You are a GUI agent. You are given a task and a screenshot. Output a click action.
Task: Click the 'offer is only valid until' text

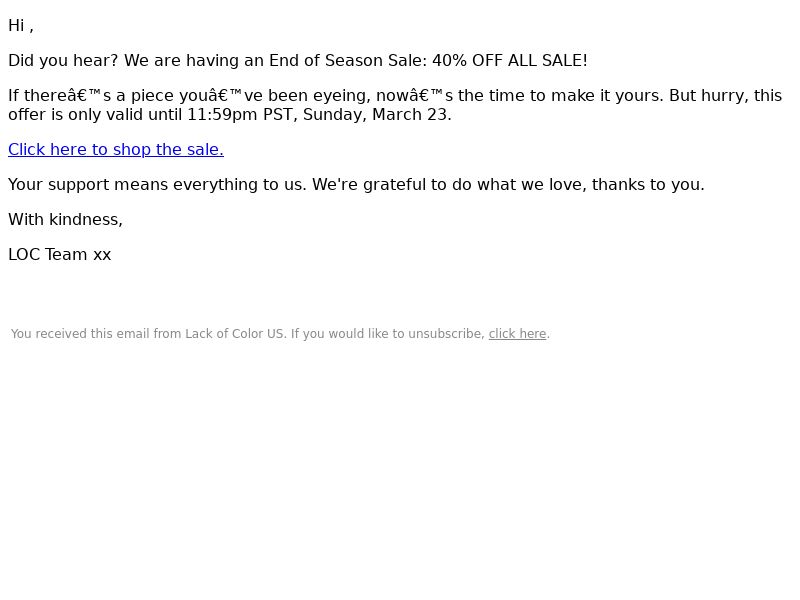(95, 115)
